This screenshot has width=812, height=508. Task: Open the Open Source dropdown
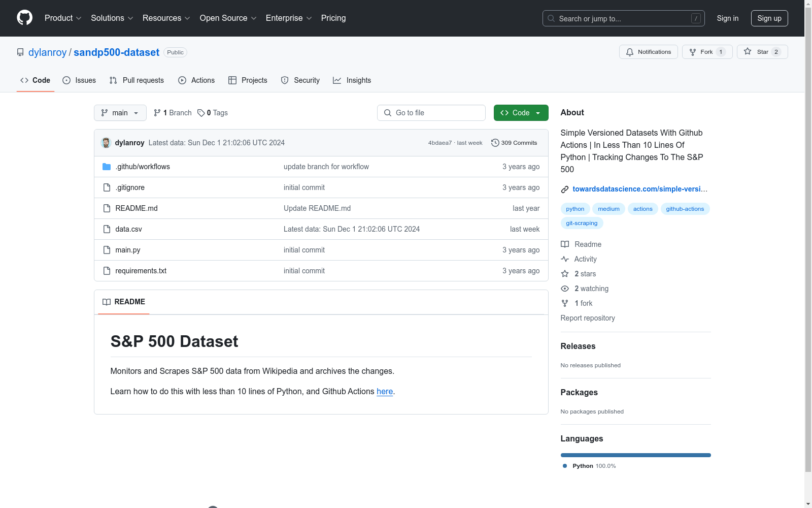228,18
